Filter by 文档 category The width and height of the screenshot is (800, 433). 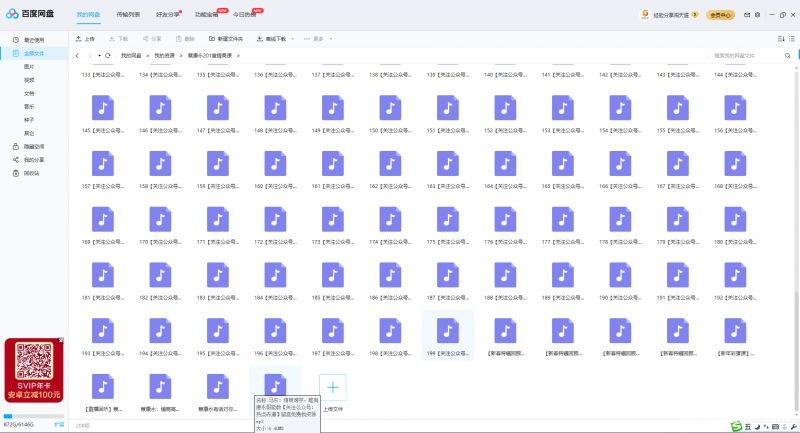coord(29,93)
